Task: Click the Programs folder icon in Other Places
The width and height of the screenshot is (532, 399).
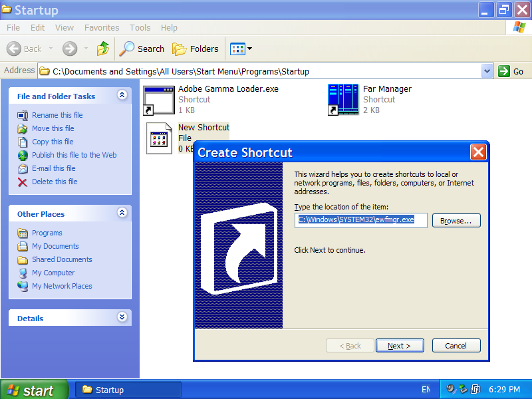Action: [x=23, y=233]
